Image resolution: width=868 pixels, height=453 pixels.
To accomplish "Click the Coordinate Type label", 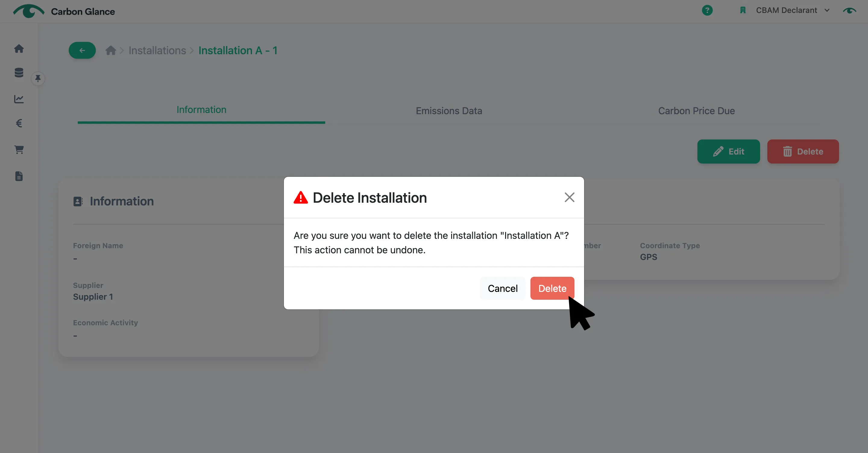I will [x=670, y=245].
